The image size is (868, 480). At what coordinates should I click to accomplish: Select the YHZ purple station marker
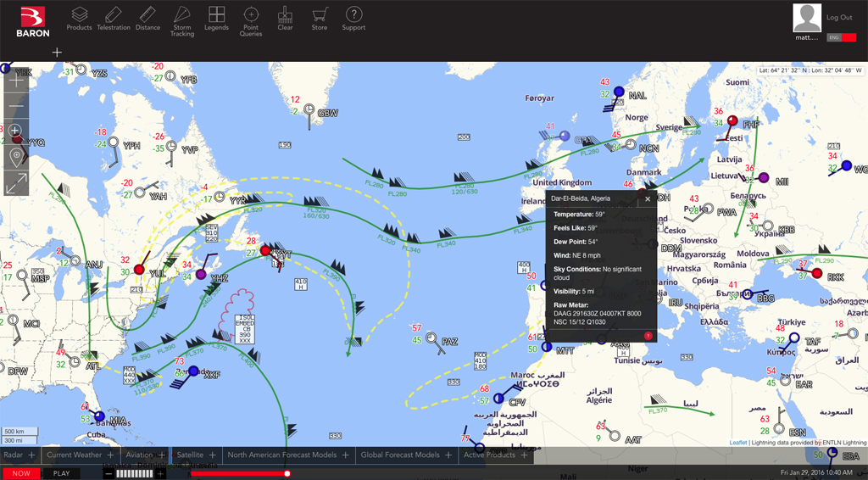click(x=201, y=274)
